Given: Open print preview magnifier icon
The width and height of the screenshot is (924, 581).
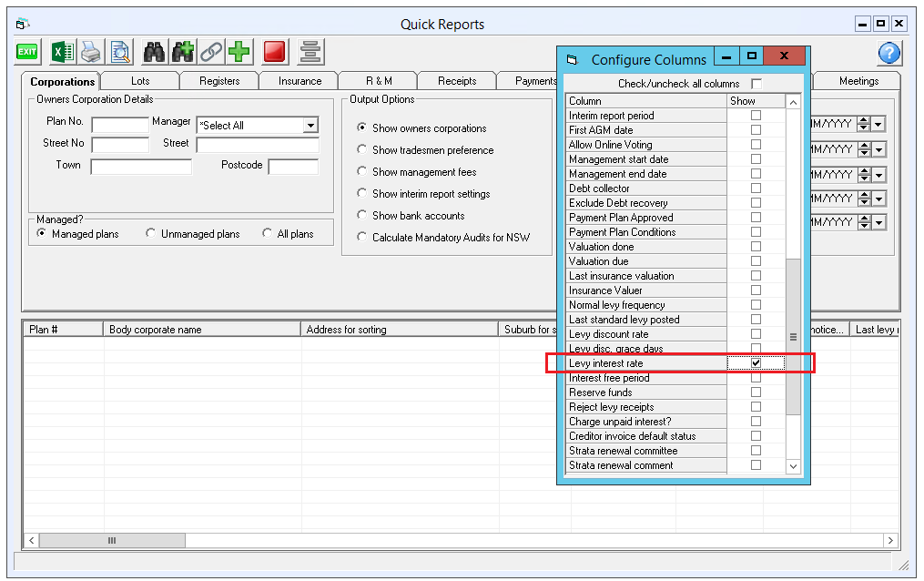Looking at the screenshot, I should pyautogui.click(x=120, y=52).
